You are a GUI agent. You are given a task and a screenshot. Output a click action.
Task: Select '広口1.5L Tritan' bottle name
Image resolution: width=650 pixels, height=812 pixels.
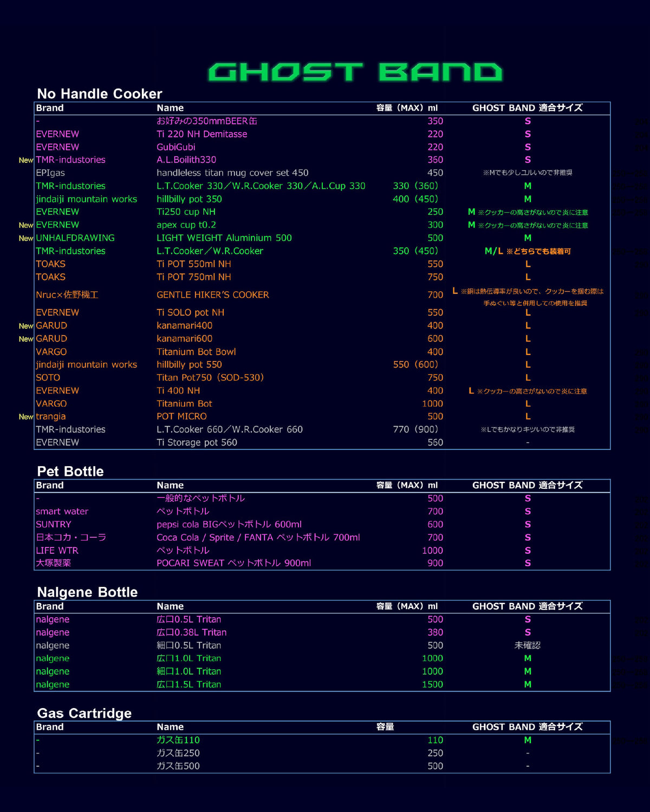[189, 684]
